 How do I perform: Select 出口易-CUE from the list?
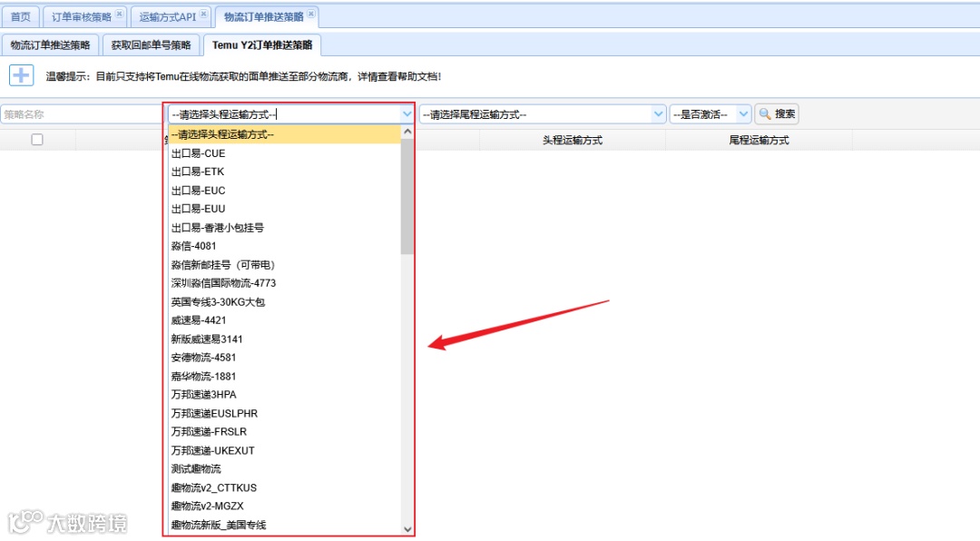coord(284,153)
